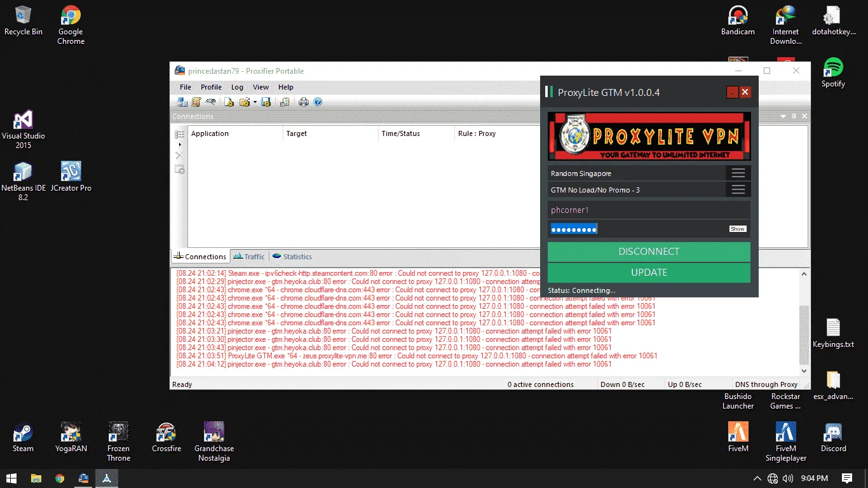Click the Rule : Proxy column header
Image resolution: width=868 pixels, height=488 pixels.
tap(497, 133)
